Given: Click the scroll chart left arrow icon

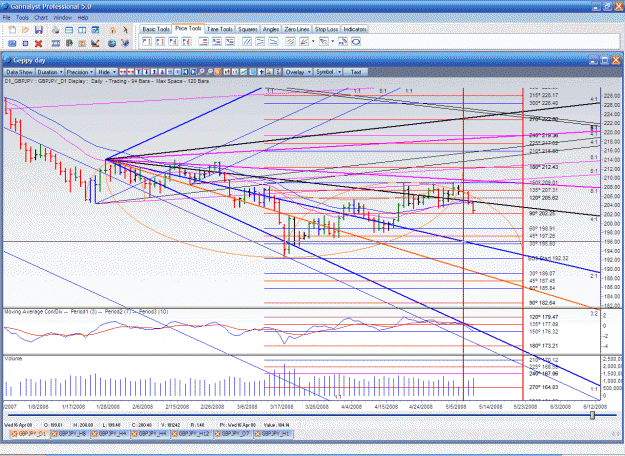Looking at the screenshot, I should click(185, 72).
